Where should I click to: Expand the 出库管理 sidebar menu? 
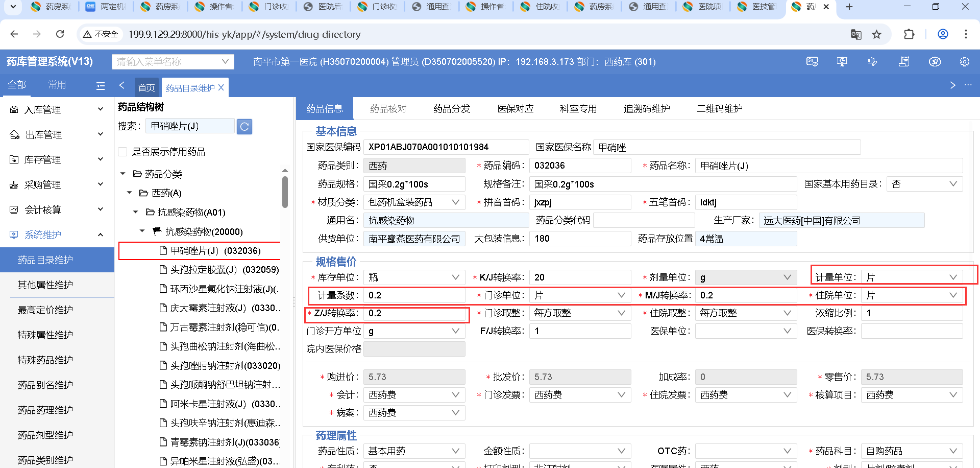(101, 134)
